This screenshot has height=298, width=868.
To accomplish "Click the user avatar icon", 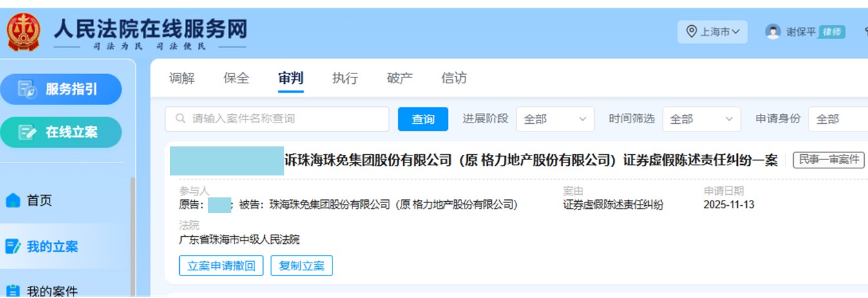I will coord(773,32).
